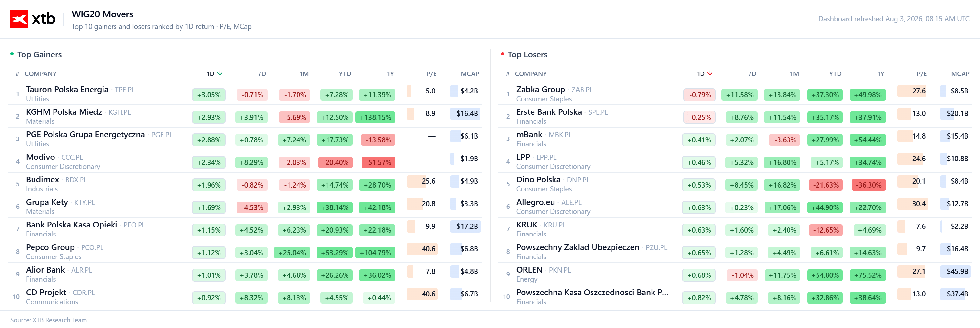Click the 1D sort arrow in Top Losers

click(x=710, y=73)
